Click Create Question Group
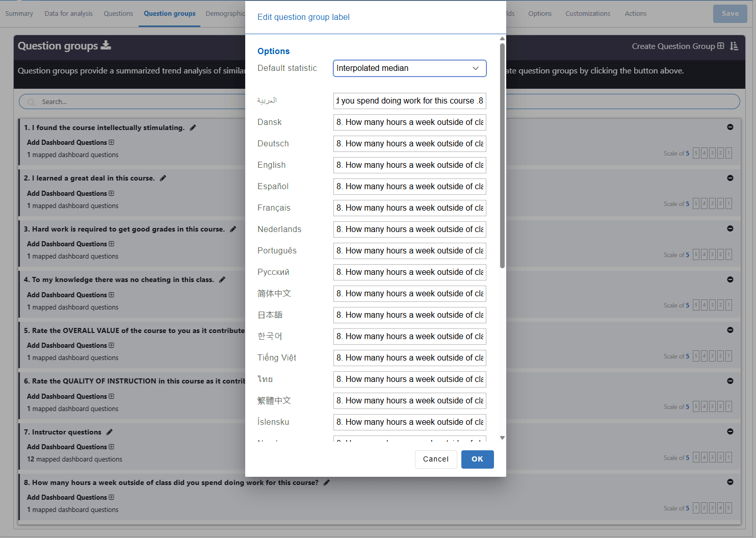The height and width of the screenshot is (538, 756). click(677, 46)
